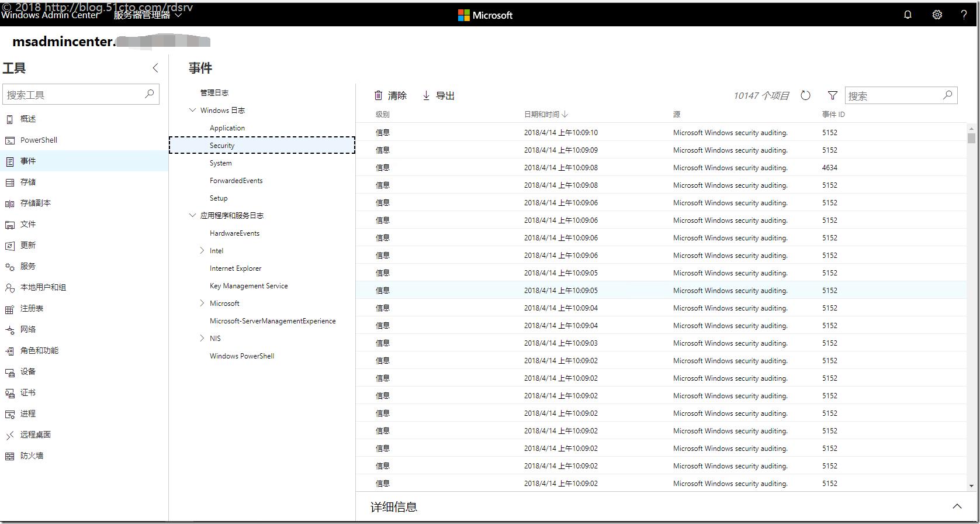Image resolution: width=980 pixels, height=524 pixels.
Task: Click the Microsoft logo in the header
Action: tap(485, 15)
